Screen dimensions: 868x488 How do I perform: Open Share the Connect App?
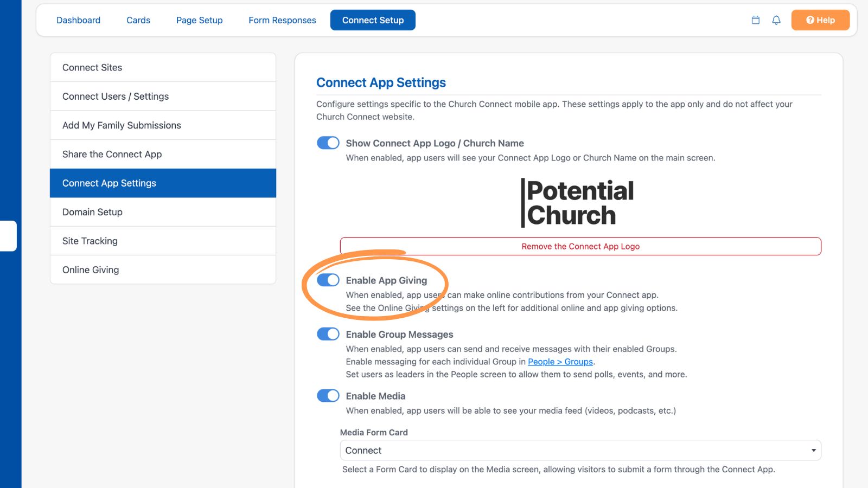click(x=163, y=154)
